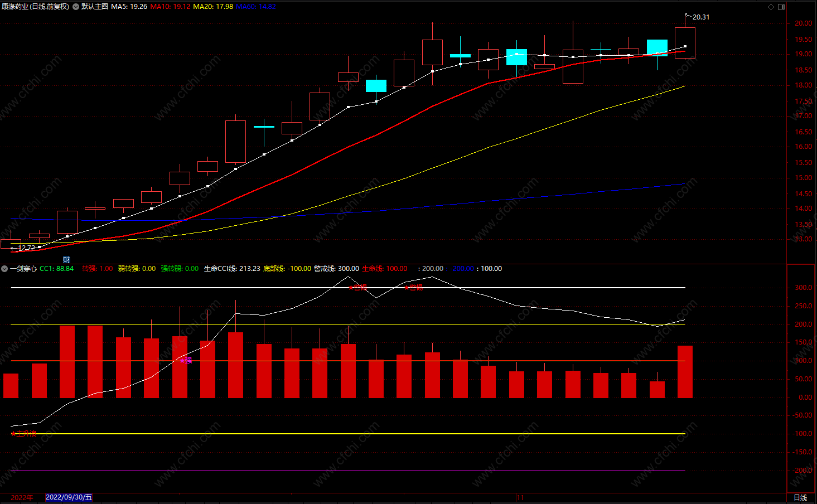
Task: Click the first ★警惕 warning signal marker
Action: [357, 288]
